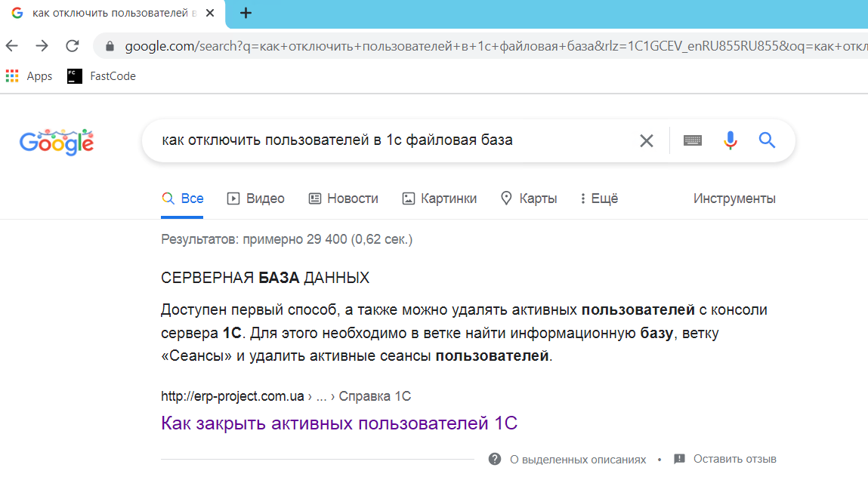Submit search with magnifier icon
Screen dimensions: 868x477
point(767,140)
